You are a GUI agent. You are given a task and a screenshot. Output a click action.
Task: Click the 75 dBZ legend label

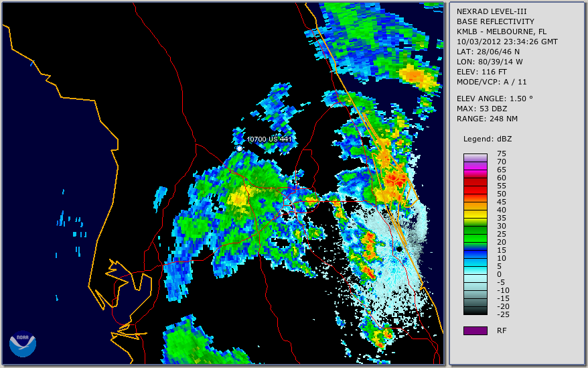click(x=502, y=154)
